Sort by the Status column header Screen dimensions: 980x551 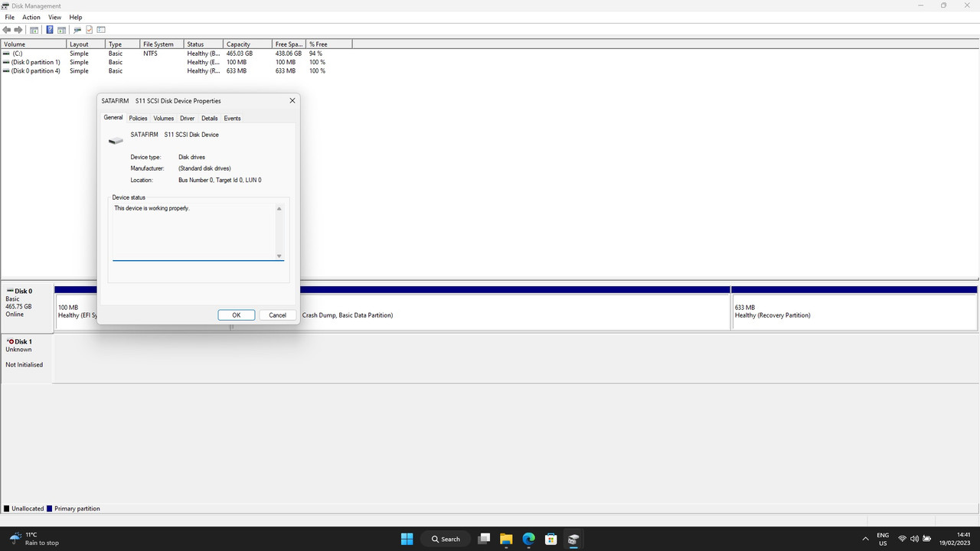(x=204, y=44)
